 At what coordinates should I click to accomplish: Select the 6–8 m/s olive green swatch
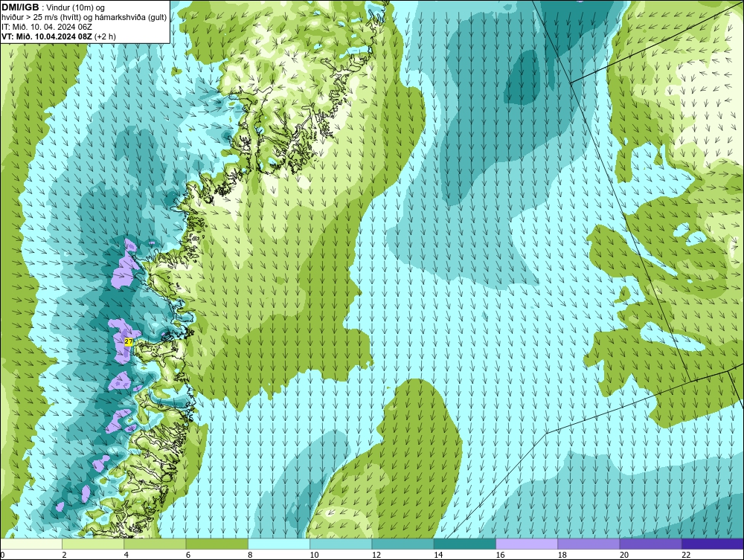(x=217, y=544)
